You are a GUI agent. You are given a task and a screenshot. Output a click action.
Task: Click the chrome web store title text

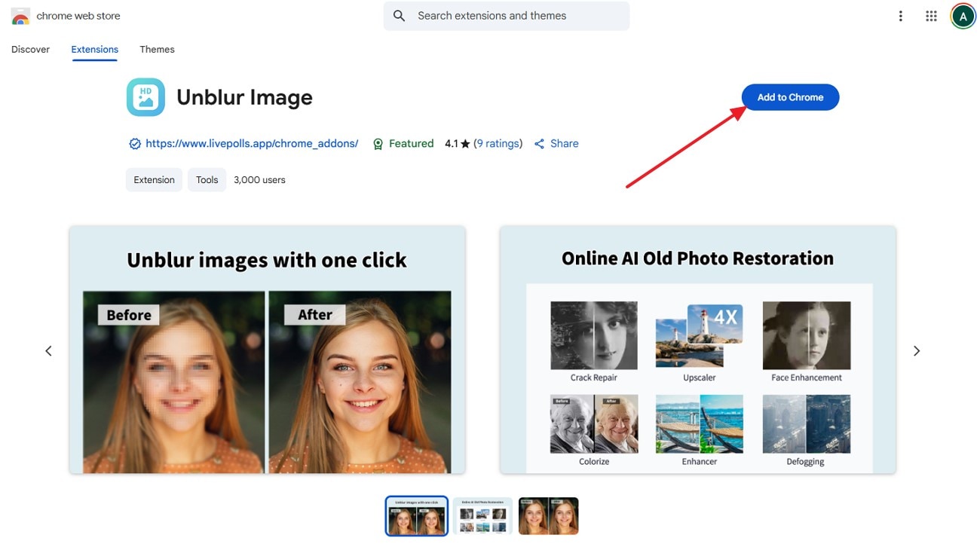tap(78, 16)
